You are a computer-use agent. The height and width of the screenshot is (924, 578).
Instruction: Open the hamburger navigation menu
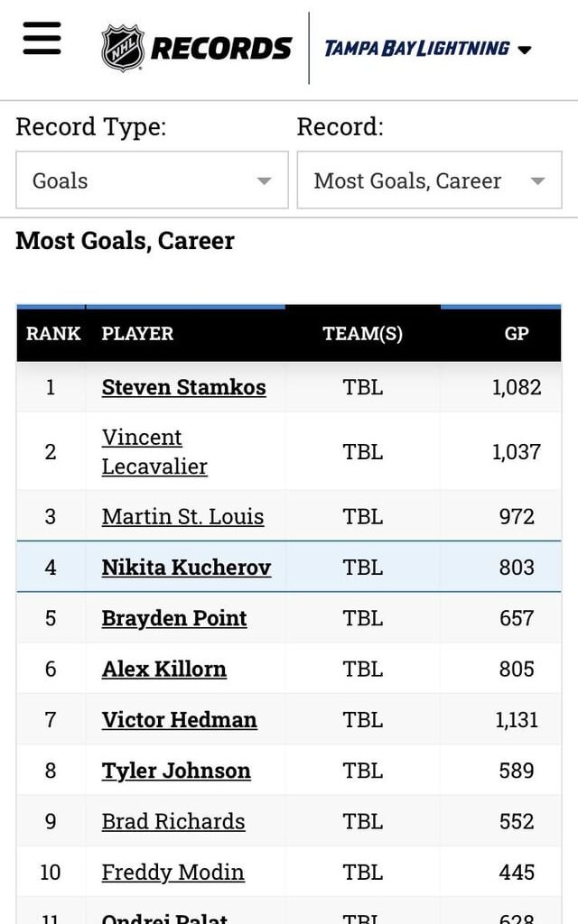(x=41, y=40)
